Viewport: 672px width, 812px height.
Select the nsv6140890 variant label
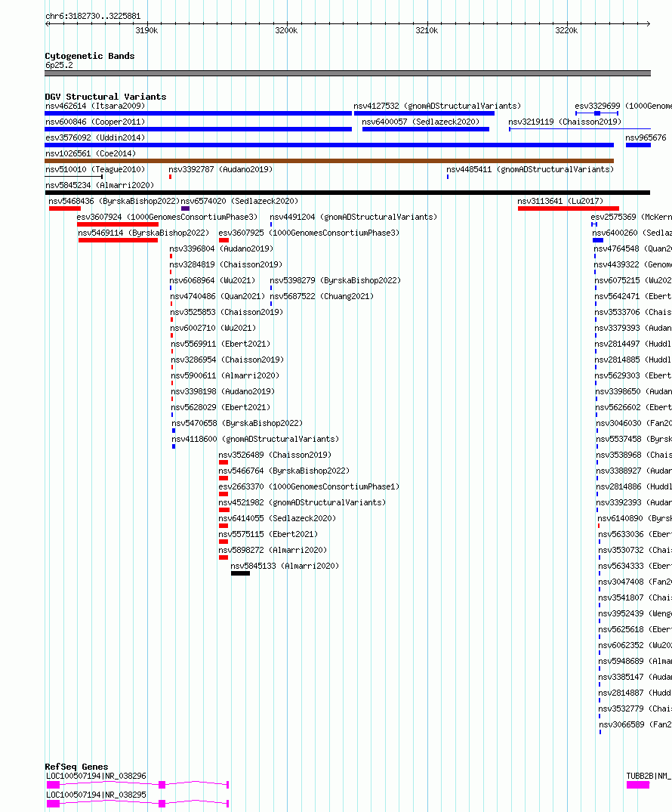[x=635, y=518]
